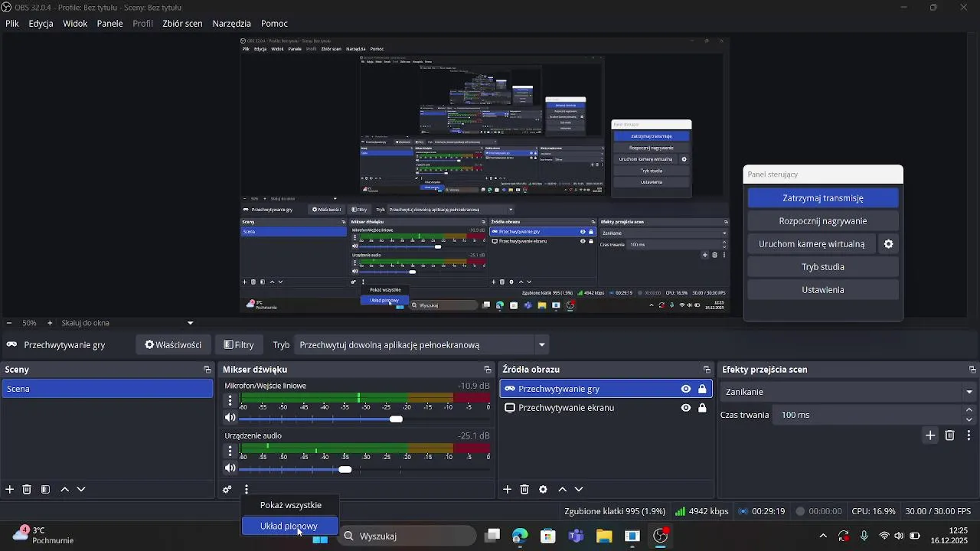Open Filtry for the selected source
980x551 pixels.
pos(238,345)
